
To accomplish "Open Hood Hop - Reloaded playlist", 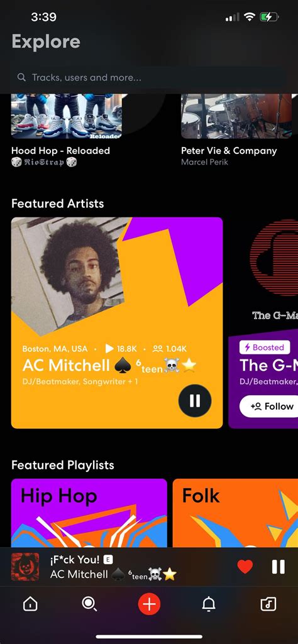I will point(60,151).
